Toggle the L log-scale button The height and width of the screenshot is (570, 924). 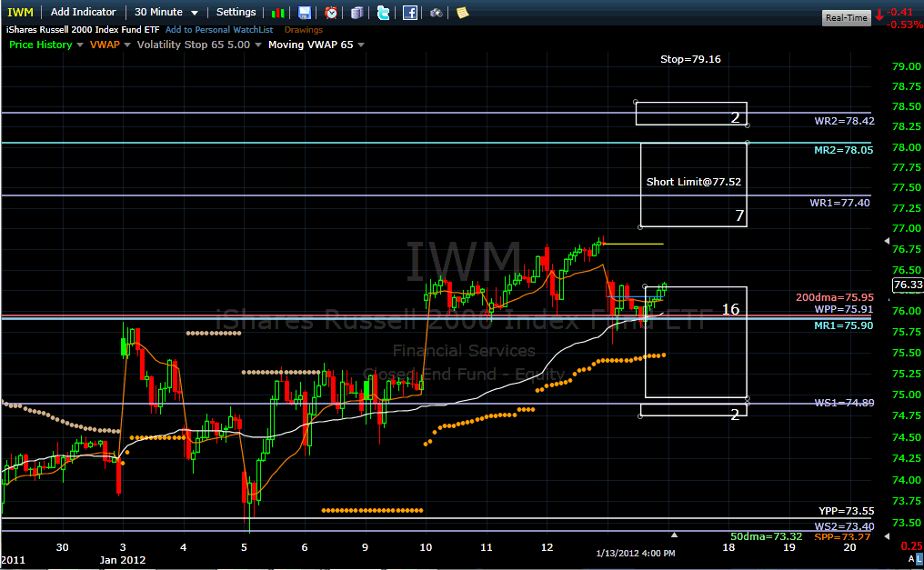919,558
